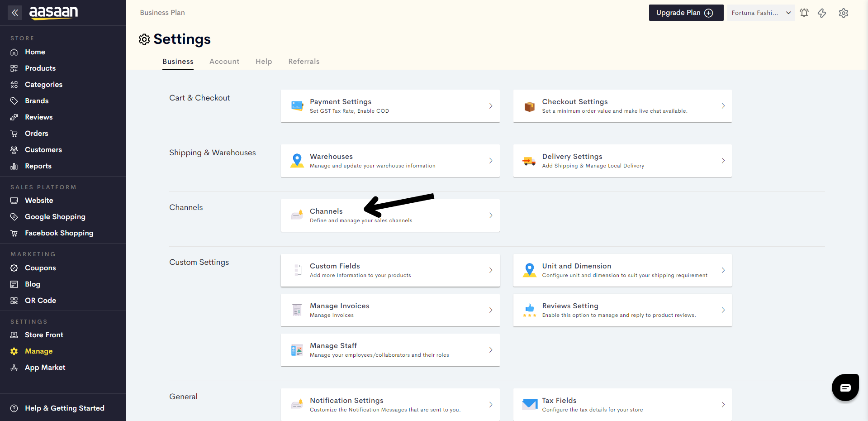Open Home from the sidebar menu
The height and width of the screenshot is (421, 868).
[x=35, y=52]
